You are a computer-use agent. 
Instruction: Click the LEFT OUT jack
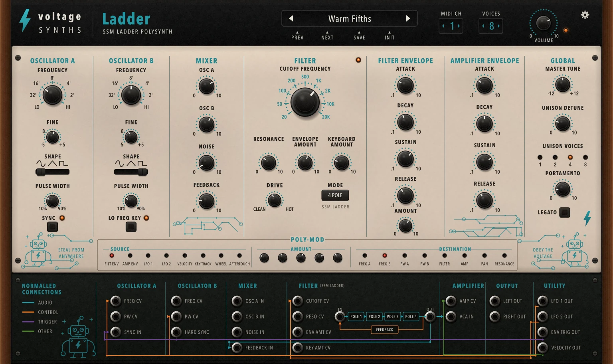[x=495, y=301]
